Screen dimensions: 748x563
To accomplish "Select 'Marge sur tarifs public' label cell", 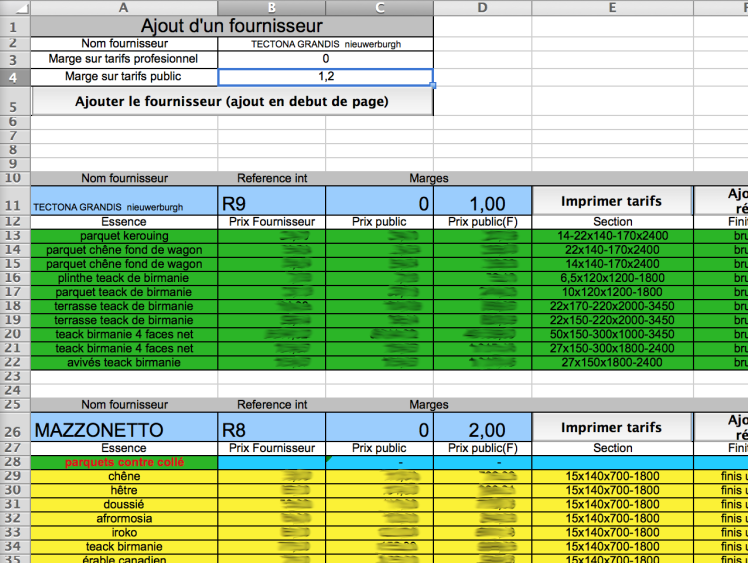I will point(124,77).
